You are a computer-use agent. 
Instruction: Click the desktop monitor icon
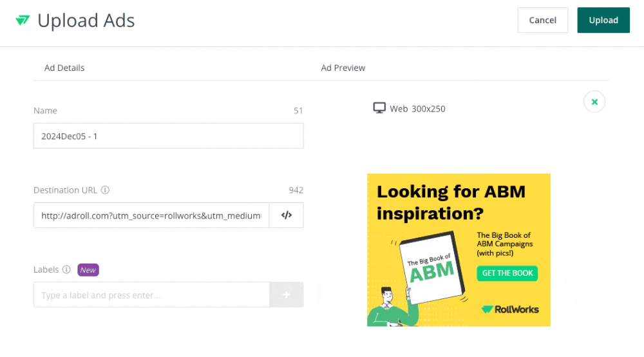(x=379, y=108)
